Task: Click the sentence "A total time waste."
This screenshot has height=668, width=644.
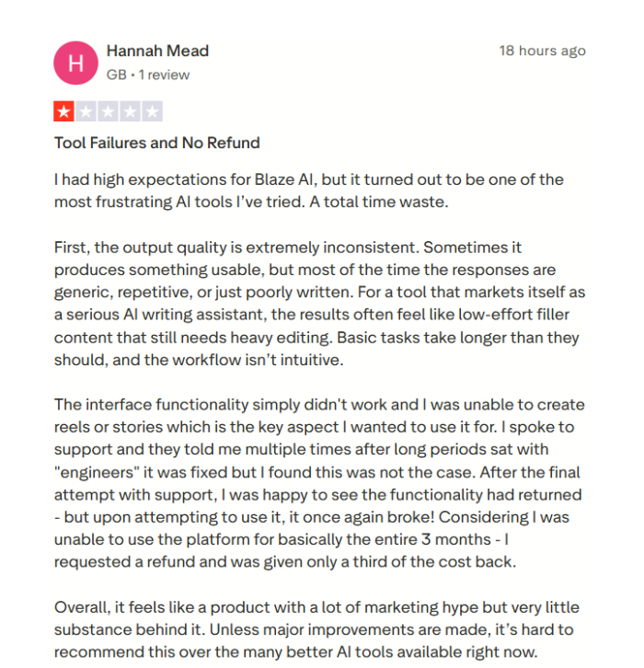Action: tap(400, 202)
